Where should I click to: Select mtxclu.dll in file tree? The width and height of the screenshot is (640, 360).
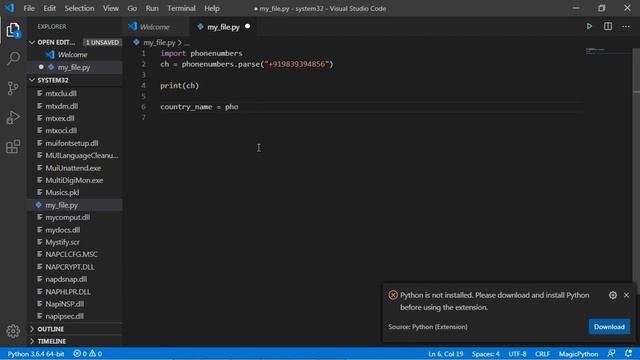coord(75,93)
